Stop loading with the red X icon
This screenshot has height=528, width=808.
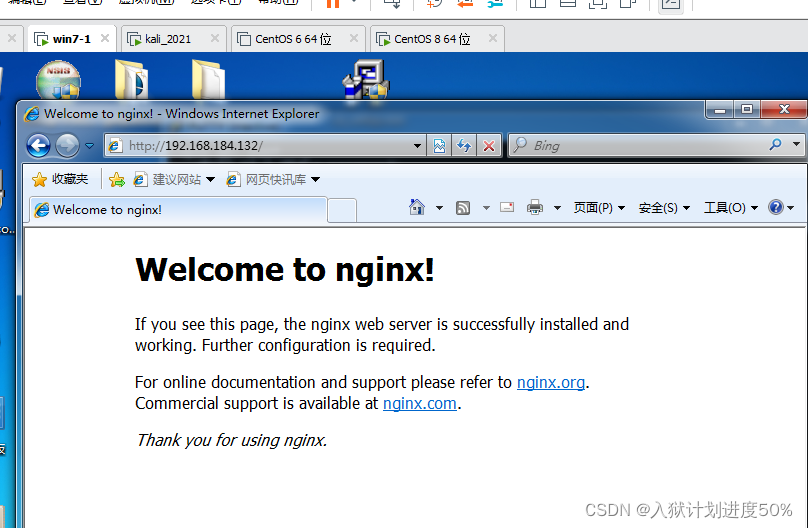click(489, 146)
